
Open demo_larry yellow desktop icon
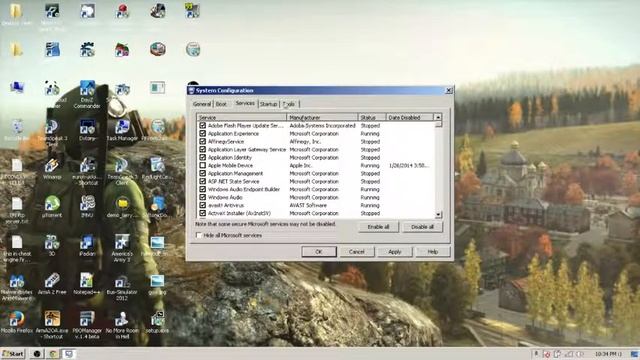point(122,207)
